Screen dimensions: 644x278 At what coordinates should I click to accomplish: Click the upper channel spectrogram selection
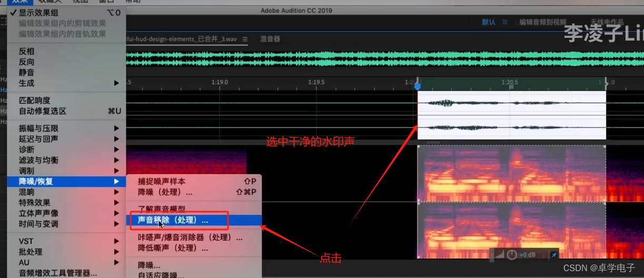pyautogui.click(x=512, y=174)
